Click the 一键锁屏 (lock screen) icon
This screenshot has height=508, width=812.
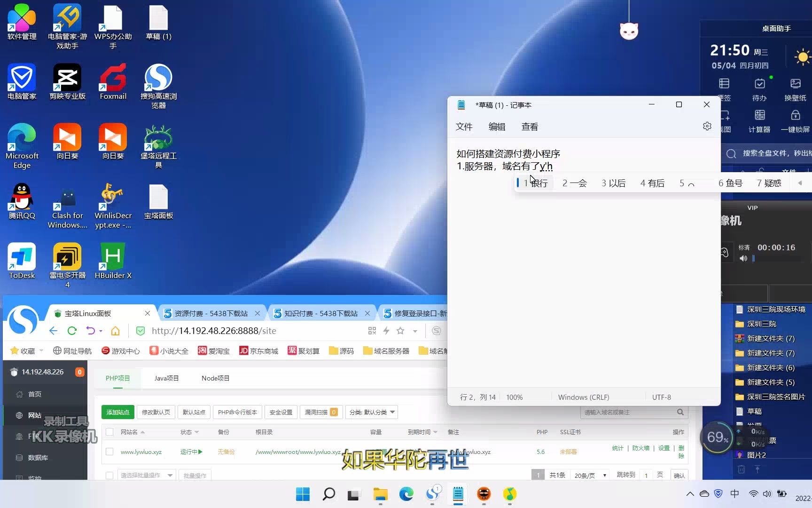pos(795,120)
